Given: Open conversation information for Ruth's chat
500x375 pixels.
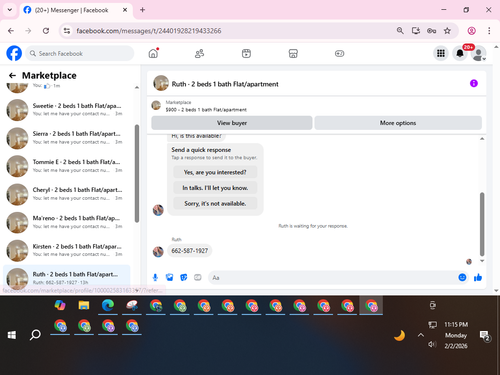Looking at the screenshot, I should [474, 83].
